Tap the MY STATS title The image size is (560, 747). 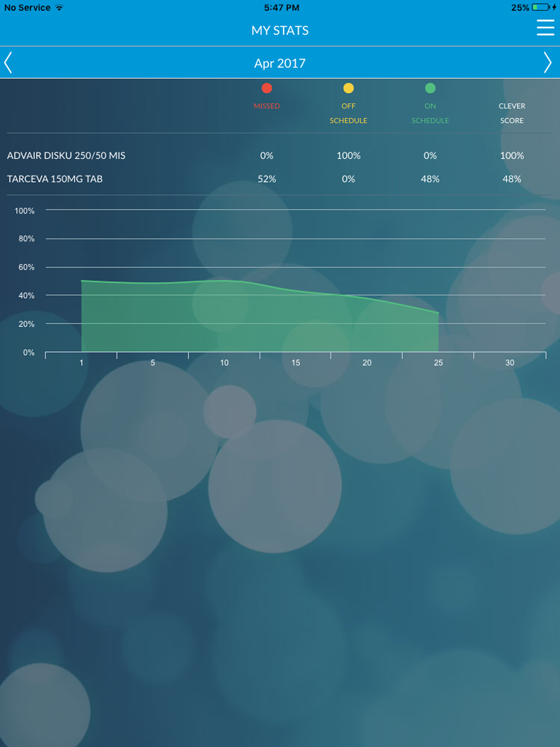coord(280,30)
